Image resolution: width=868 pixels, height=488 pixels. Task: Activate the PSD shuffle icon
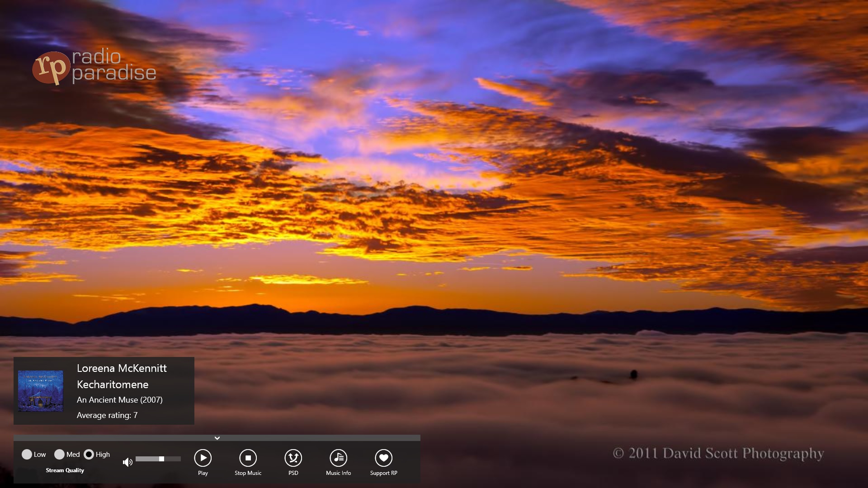click(x=293, y=458)
